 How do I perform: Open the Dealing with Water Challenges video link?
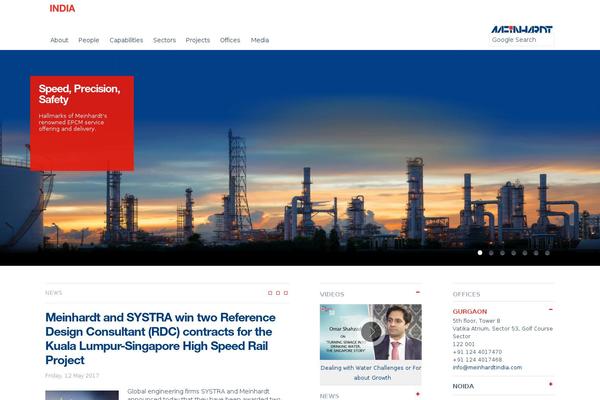tap(371, 372)
